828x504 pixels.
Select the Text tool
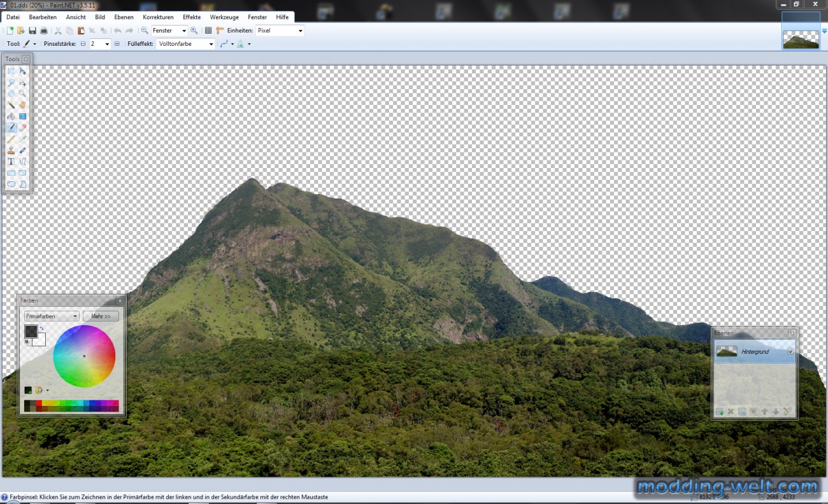(11, 162)
